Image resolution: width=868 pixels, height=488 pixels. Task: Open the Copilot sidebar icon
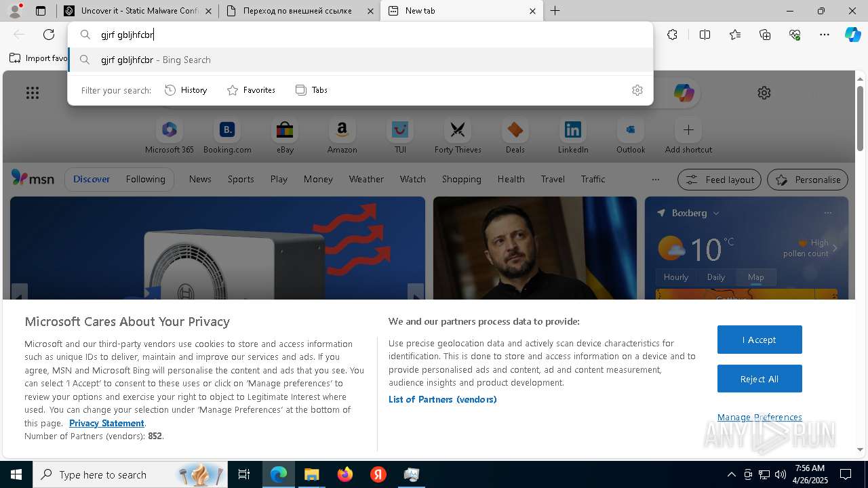(x=852, y=35)
